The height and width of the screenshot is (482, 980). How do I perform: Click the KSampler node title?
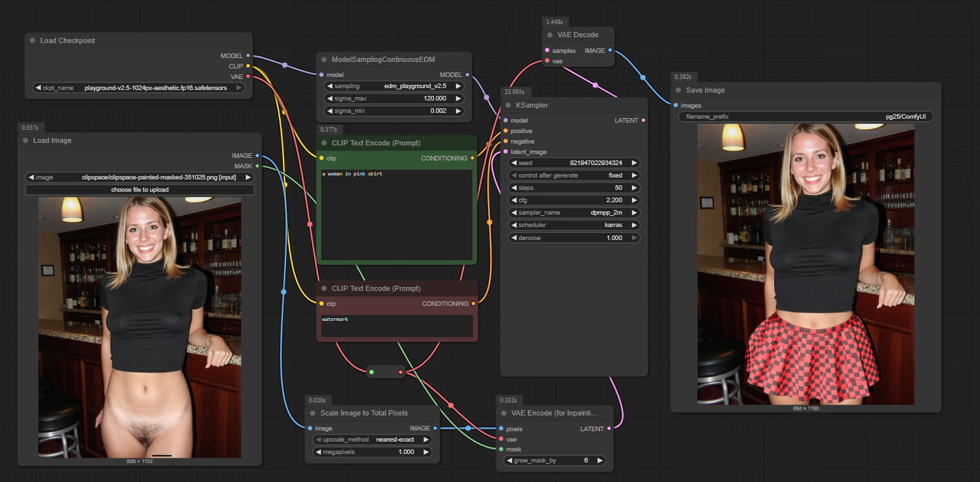click(532, 105)
